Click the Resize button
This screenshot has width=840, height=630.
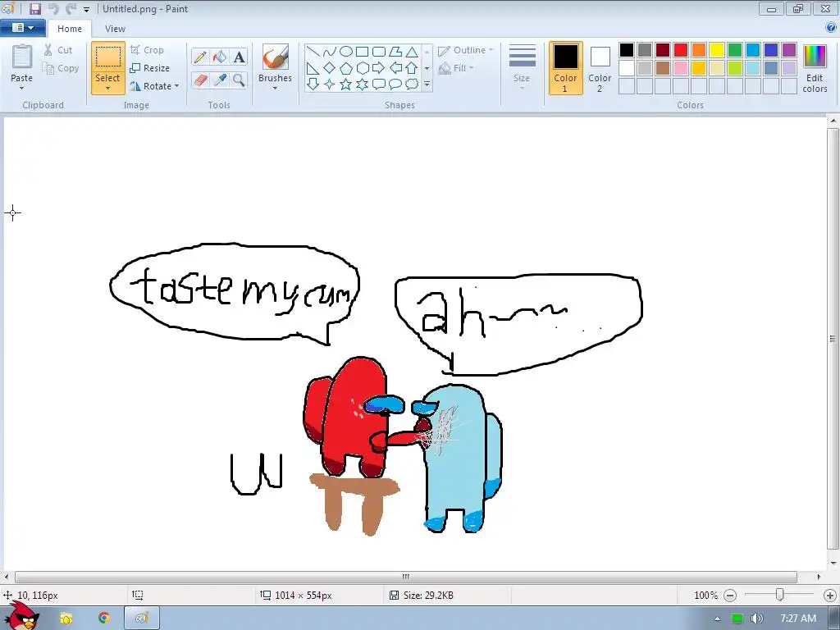pyautogui.click(x=149, y=69)
